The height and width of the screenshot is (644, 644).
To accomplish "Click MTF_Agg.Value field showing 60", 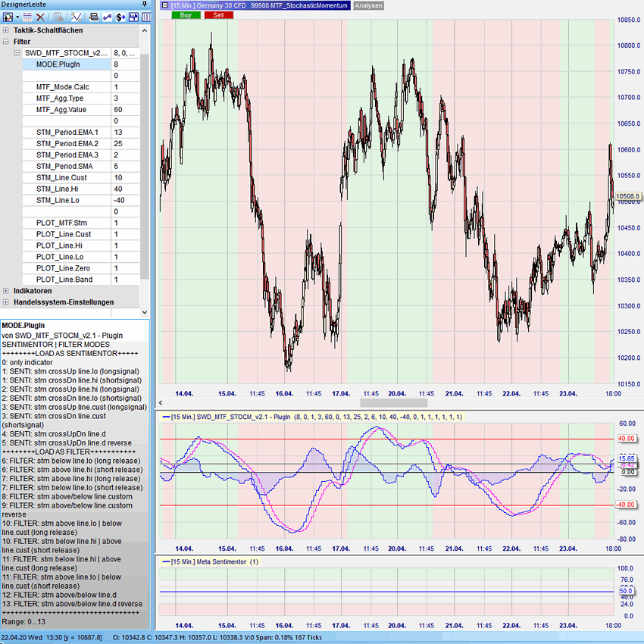I will point(125,110).
